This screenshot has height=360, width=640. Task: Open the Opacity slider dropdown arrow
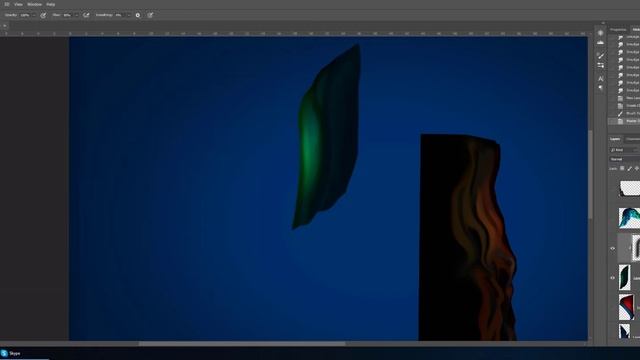tap(34, 15)
